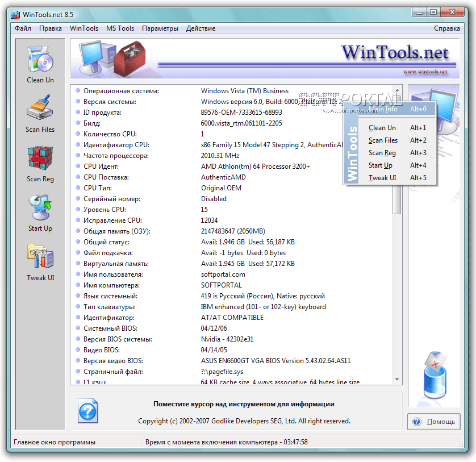This screenshot has width=476, height=462.
Task: Choose Main Info in popup menu
Action: (x=398, y=109)
